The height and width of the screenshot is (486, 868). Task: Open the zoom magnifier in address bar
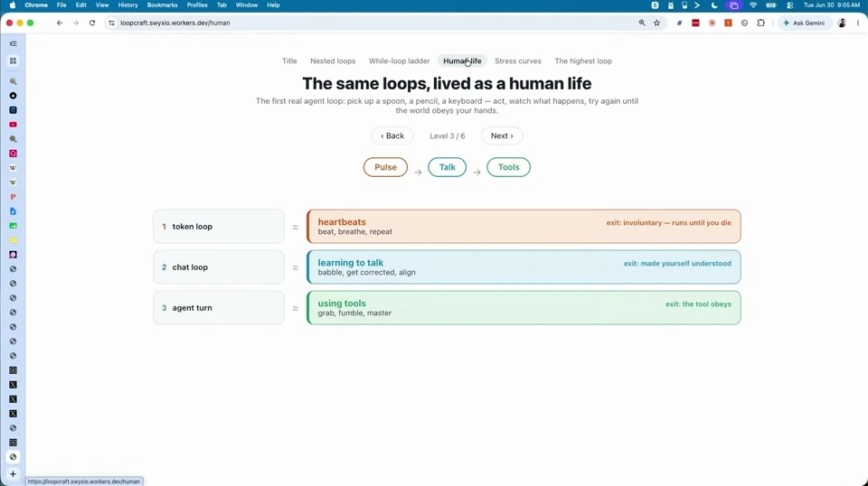(x=642, y=23)
